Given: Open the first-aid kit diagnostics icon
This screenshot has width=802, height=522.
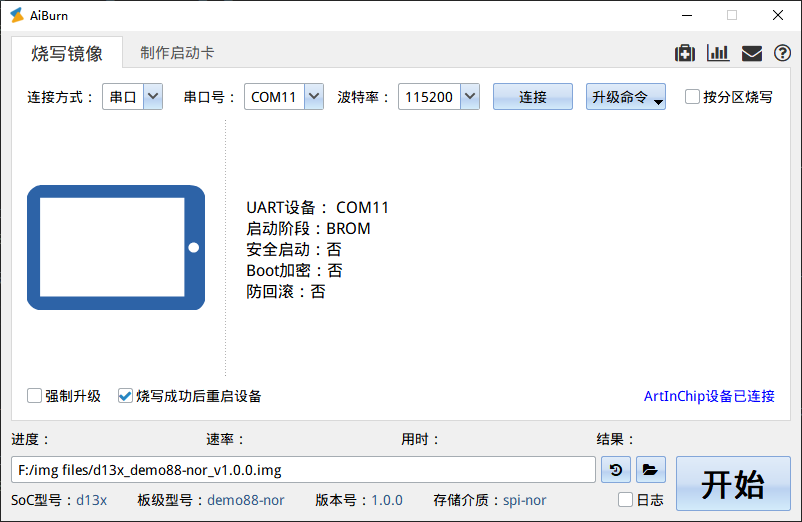Looking at the screenshot, I should pos(685,54).
